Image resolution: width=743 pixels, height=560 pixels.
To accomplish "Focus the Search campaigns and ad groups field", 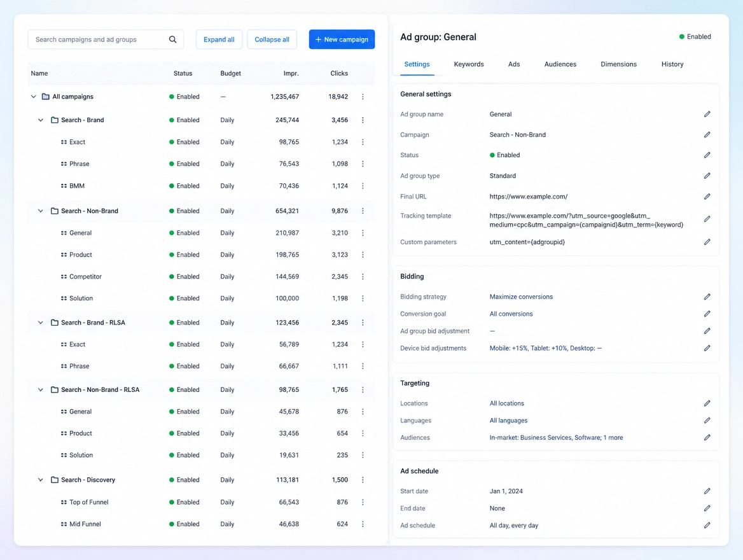I will 106,39.
